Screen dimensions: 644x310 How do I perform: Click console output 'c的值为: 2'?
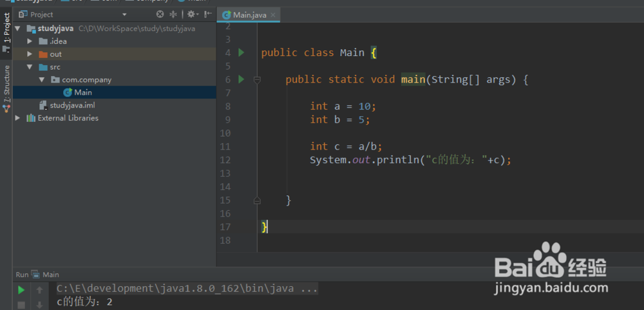coord(84,303)
